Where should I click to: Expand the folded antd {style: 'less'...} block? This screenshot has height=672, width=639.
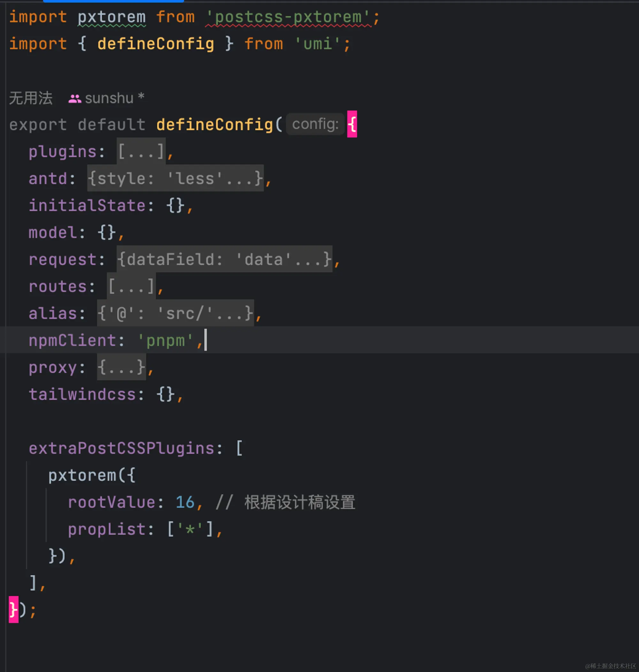tap(175, 178)
